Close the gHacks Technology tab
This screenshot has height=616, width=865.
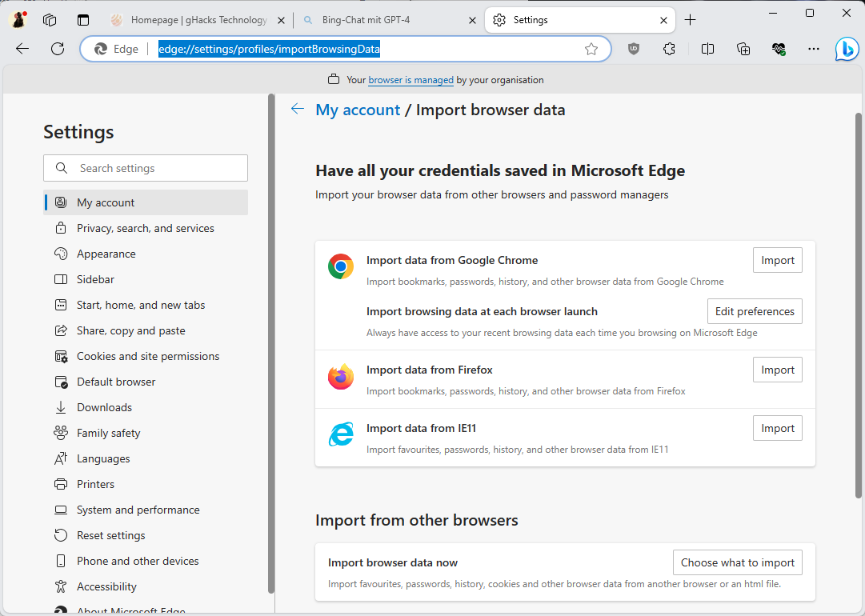click(x=281, y=21)
